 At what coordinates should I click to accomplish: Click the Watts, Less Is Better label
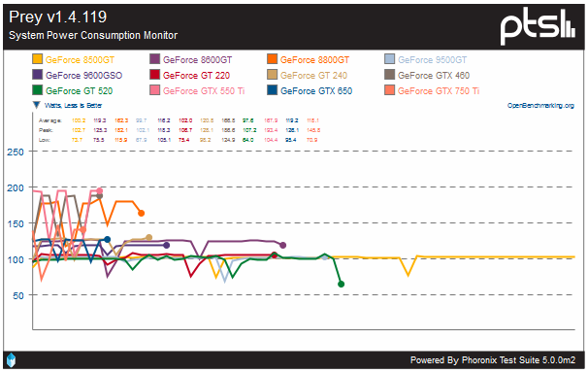[73, 106]
